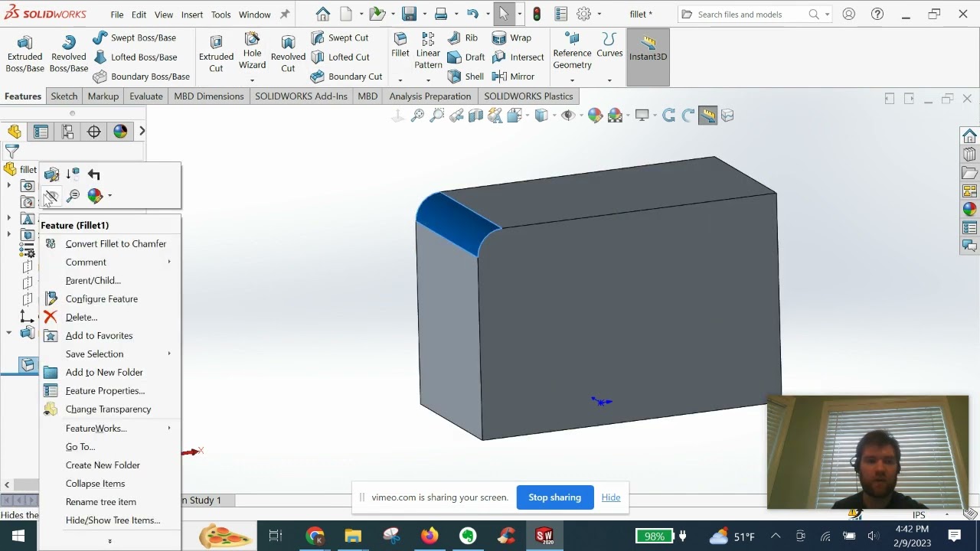Open the ConfigurationManager tab icon
980x551 pixels.
click(67, 132)
